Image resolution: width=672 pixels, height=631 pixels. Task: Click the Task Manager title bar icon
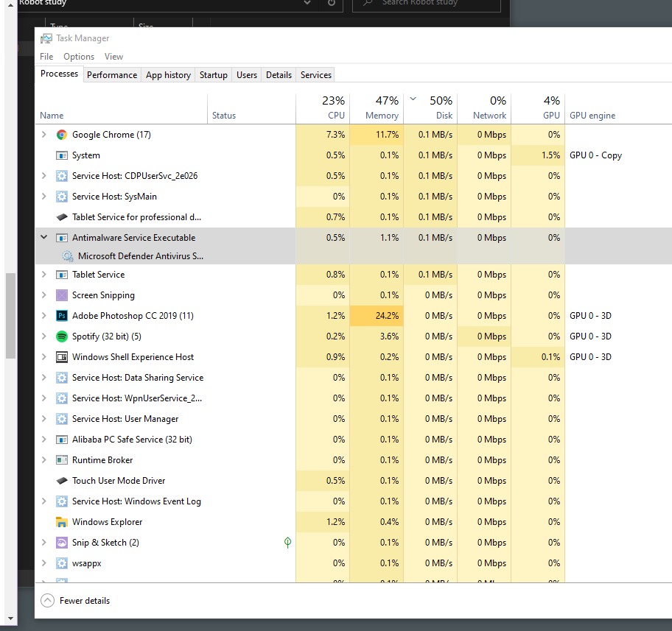(46, 38)
